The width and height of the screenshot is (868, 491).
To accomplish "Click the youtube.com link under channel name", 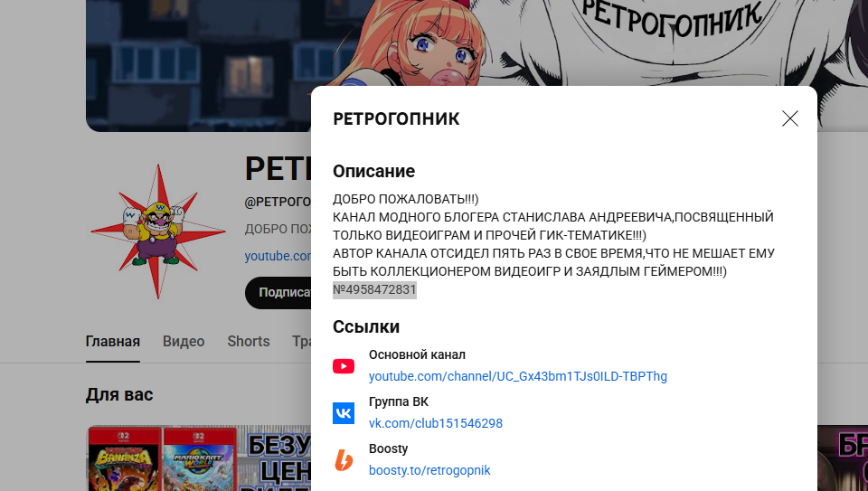I will [278, 256].
